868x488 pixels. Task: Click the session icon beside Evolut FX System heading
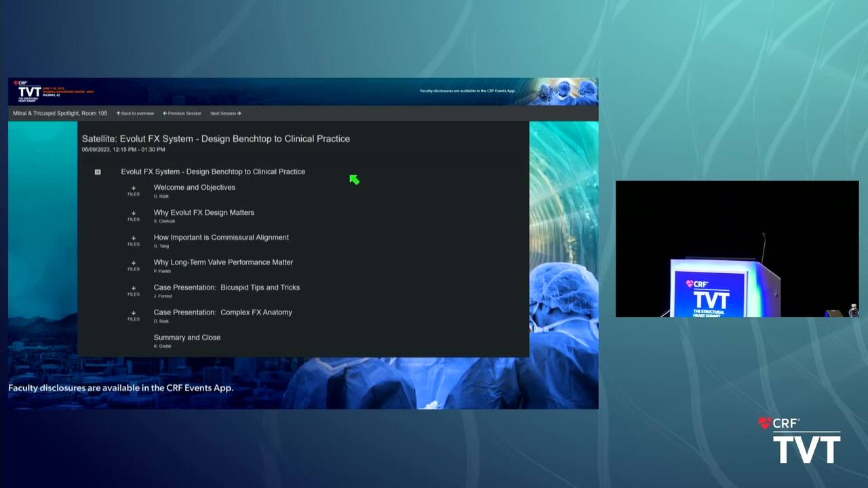pos(98,172)
